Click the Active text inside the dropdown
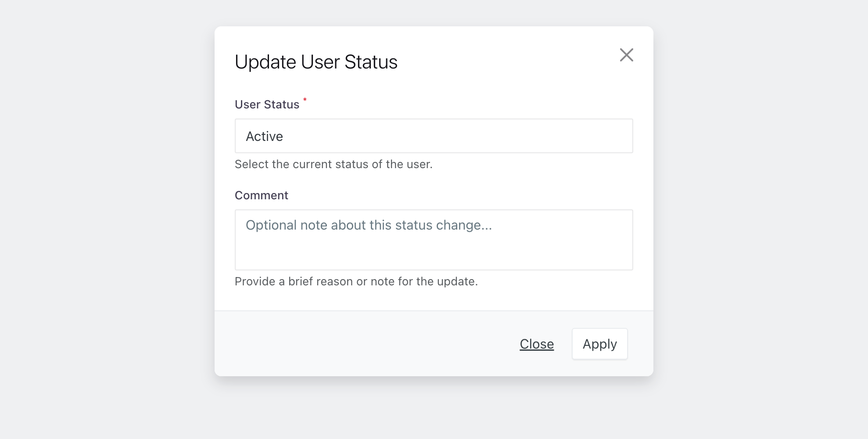 pos(264,136)
